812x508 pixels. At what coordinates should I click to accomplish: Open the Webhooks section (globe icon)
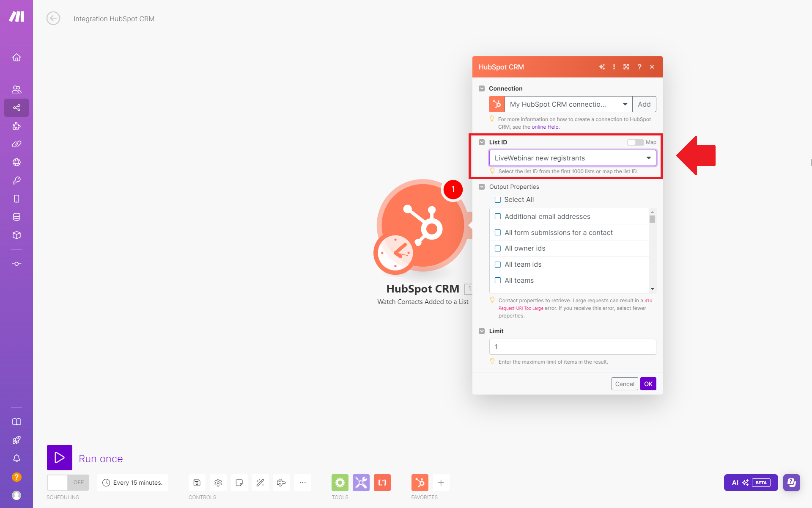[x=16, y=162]
